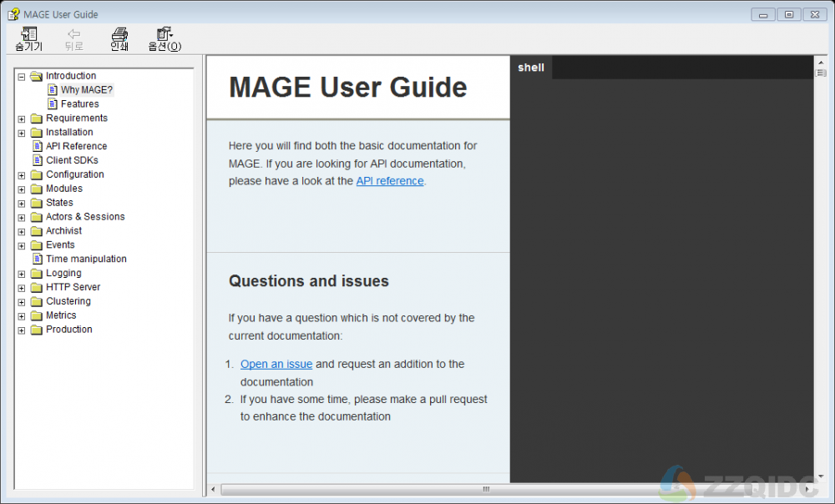Click the vertical scrollbar down arrow
The image size is (835, 504).
[x=821, y=476]
